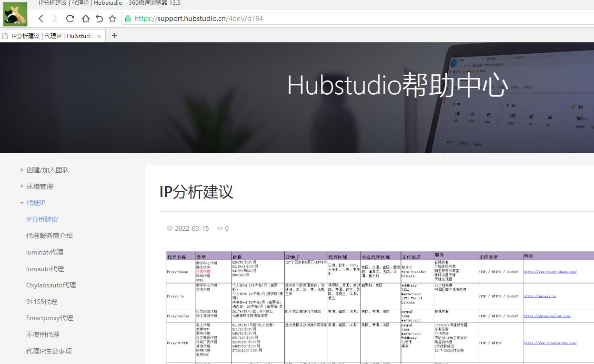594x364 pixels.
Task: Open the 911S5代理 article
Action: 42,302
